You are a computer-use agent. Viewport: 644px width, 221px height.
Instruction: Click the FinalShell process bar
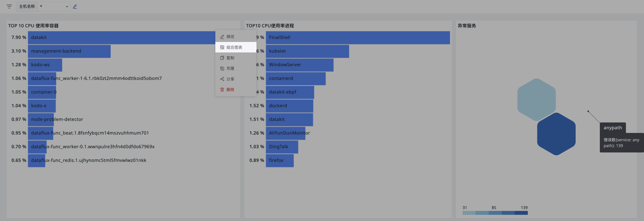click(358, 38)
